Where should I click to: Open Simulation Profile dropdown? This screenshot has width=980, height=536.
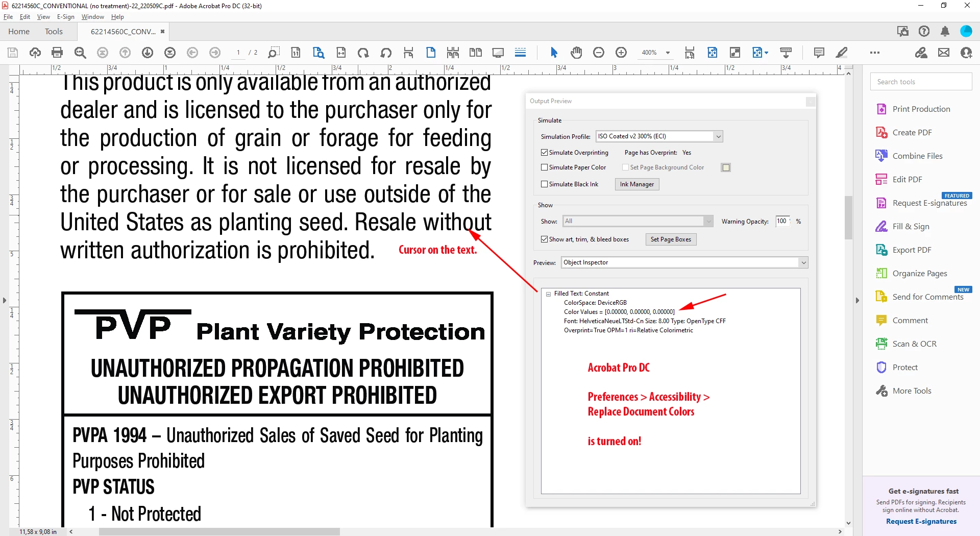tap(659, 136)
